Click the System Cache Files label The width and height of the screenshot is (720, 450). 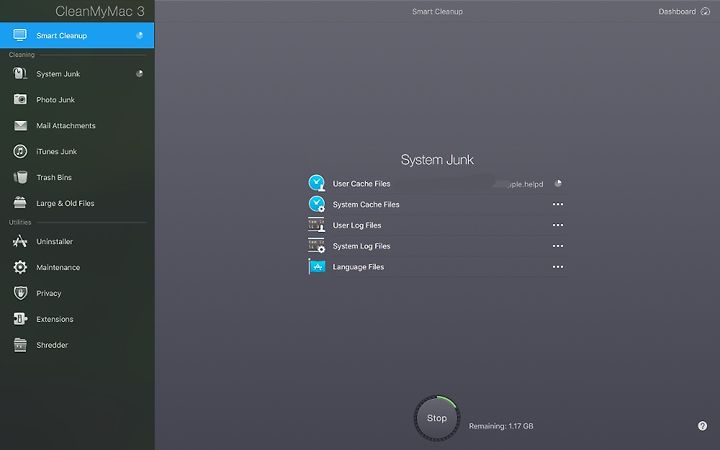click(366, 204)
